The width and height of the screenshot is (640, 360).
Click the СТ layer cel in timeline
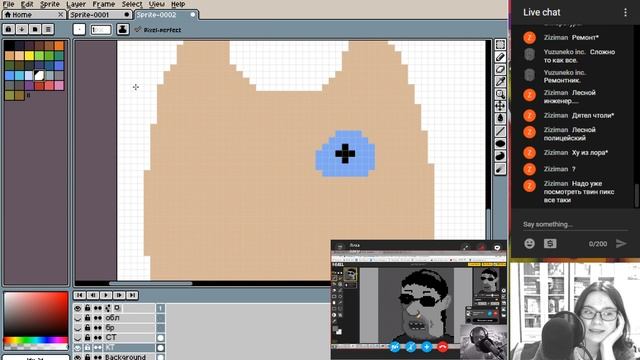pyautogui.click(x=160, y=338)
